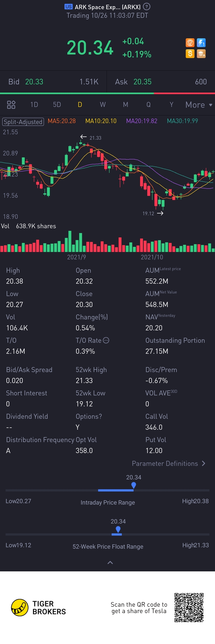The width and height of the screenshot is (215, 644).
Task: Tap the yellow dollar sign icon
Action: point(190,53)
